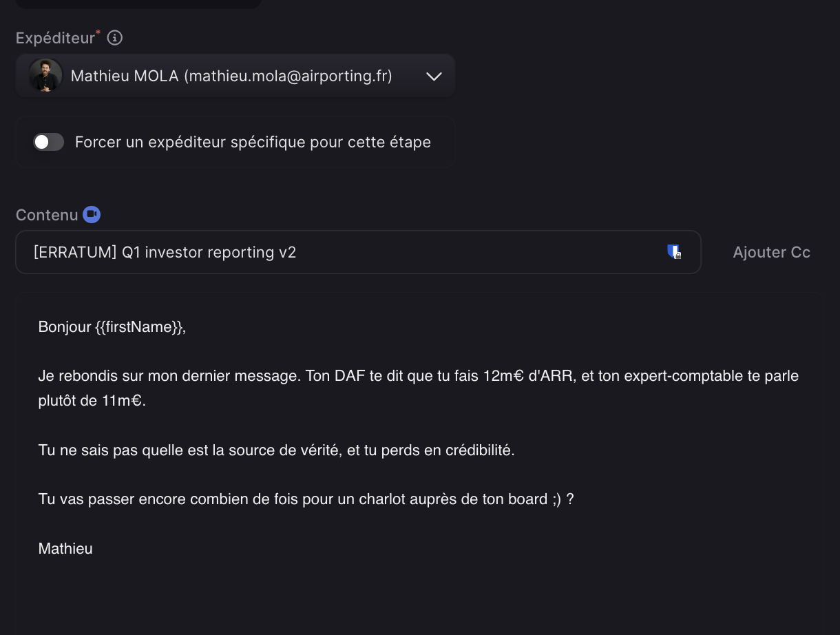Click the Mathieu signature line
Image resolution: width=840 pixels, height=635 pixels.
pos(65,548)
